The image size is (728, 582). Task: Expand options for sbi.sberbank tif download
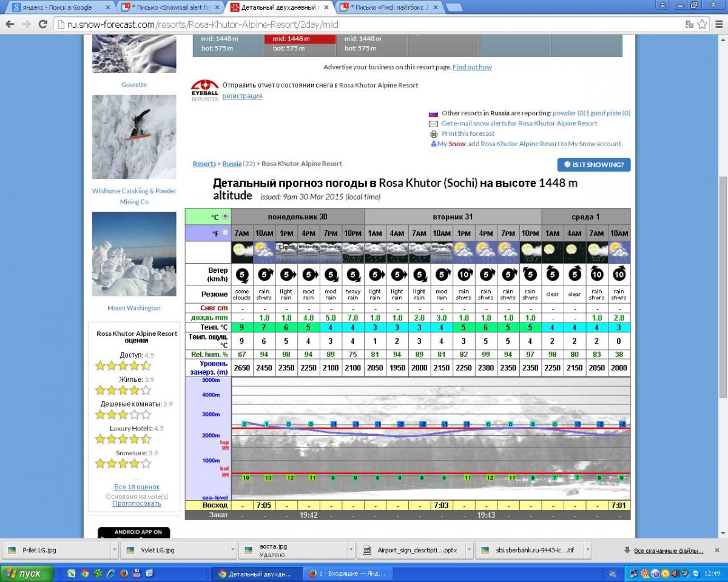click(587, 550)
